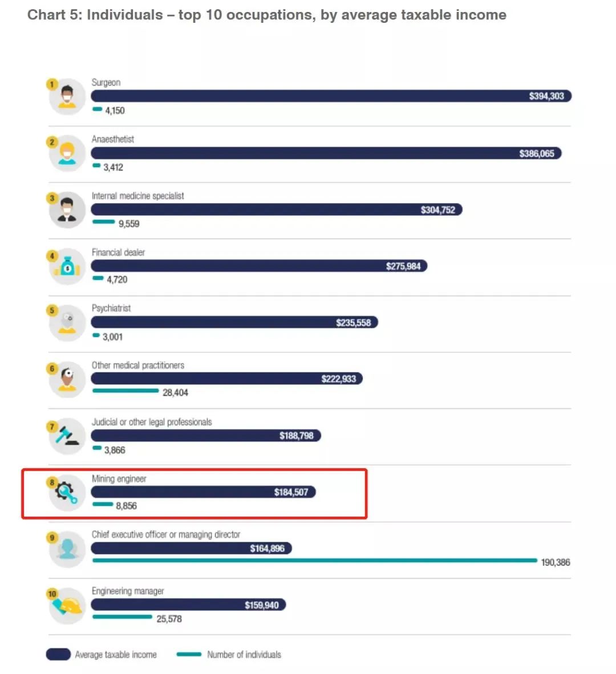
Task: Click the Judicial gavel icon
Action: pyautogui.click(x=67, y=436)
